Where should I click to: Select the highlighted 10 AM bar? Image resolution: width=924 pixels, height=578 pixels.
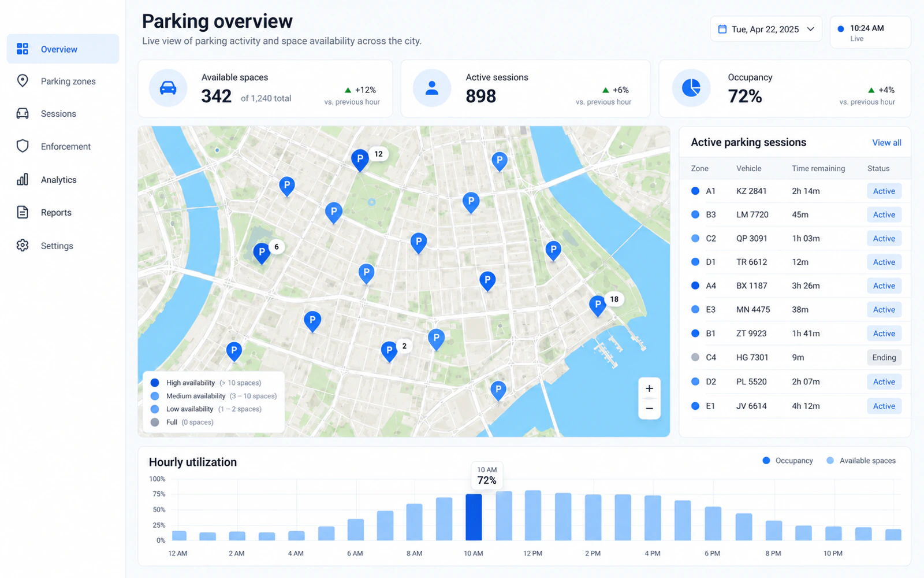pyautogui.click(x=474, y=517)
